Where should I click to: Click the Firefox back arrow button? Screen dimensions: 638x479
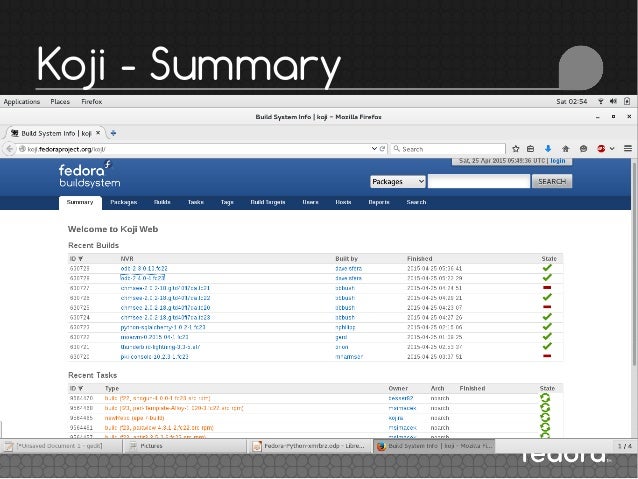pos(9,149)
